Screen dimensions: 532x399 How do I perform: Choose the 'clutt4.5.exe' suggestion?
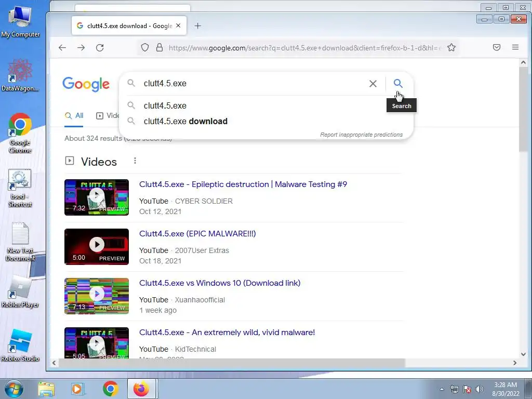267,105
